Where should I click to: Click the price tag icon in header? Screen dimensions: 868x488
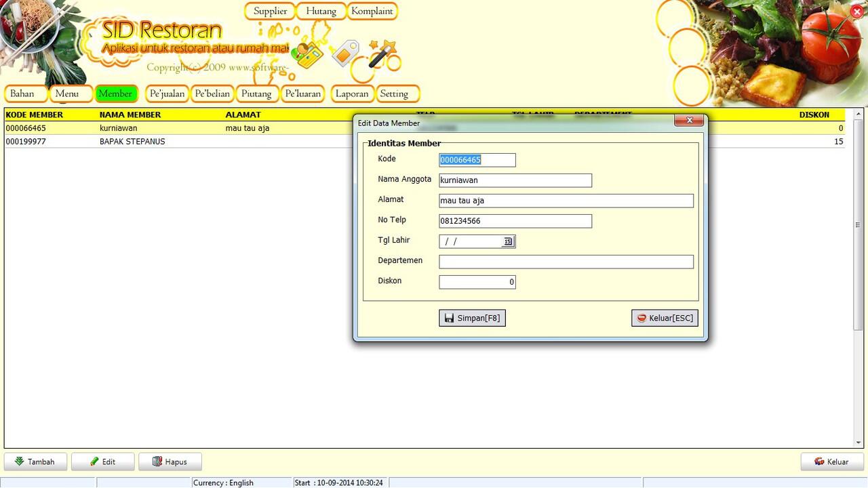tap(345, 52)
